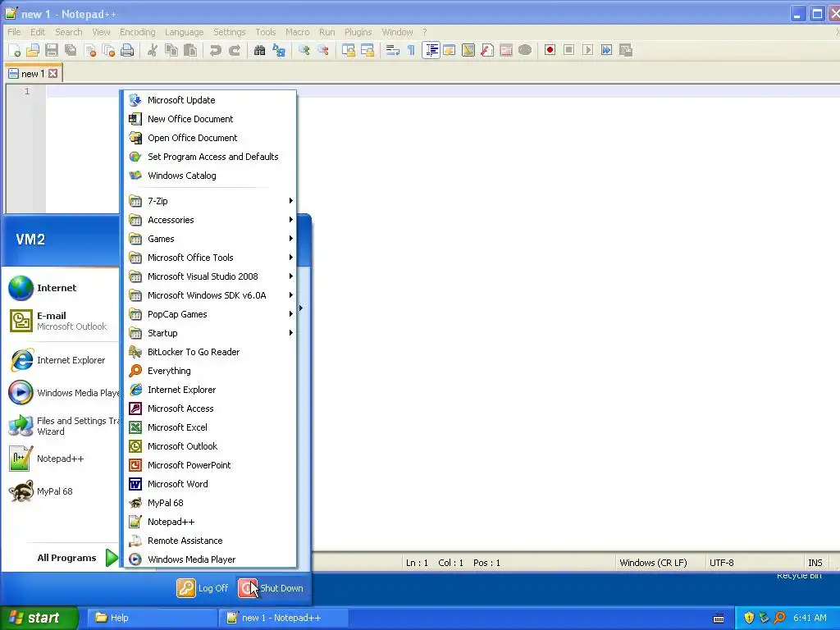Click the security shield tray icon
The height and width of the screenshot is (630, 840).
(x=749, y=618)
